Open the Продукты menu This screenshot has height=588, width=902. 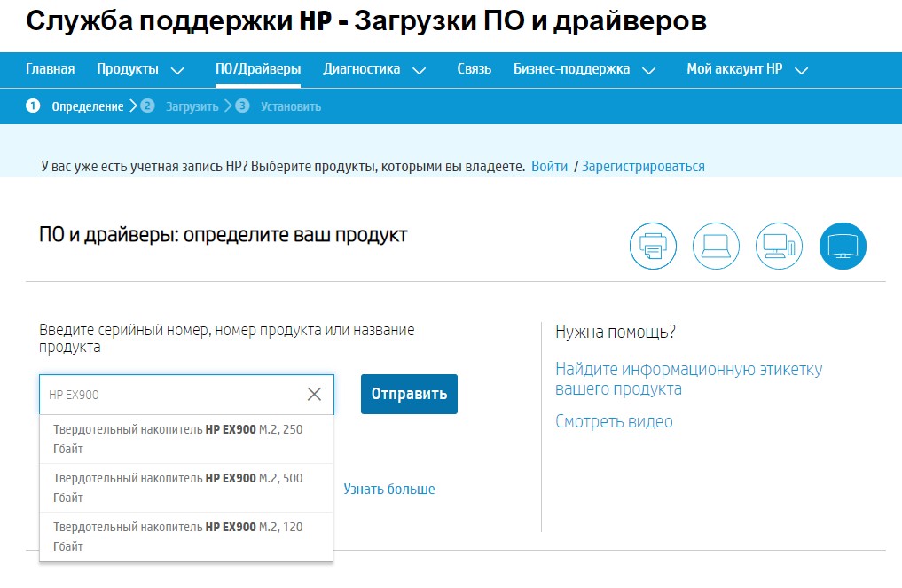point(128,69)
